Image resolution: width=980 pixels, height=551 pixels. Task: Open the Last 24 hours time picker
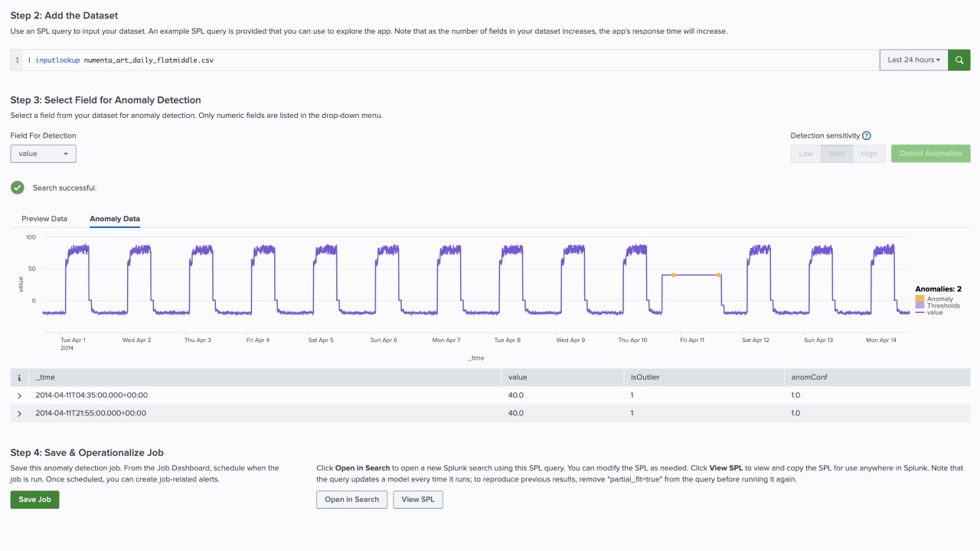pyautogui.click(x=913, y=60)
